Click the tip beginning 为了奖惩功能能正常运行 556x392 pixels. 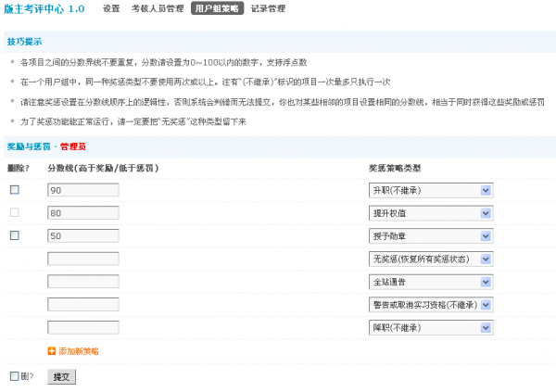tap(133, 122)
